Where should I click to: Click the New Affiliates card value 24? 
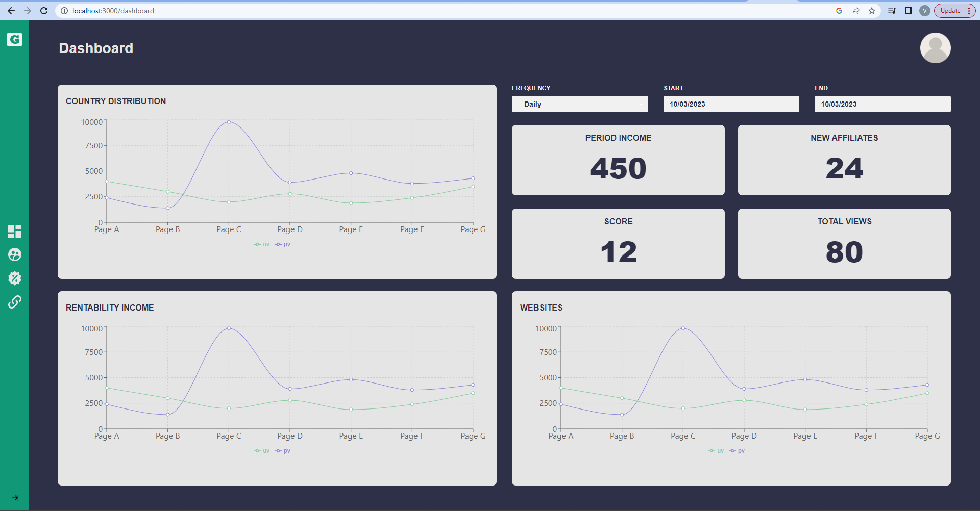[844, 168]
